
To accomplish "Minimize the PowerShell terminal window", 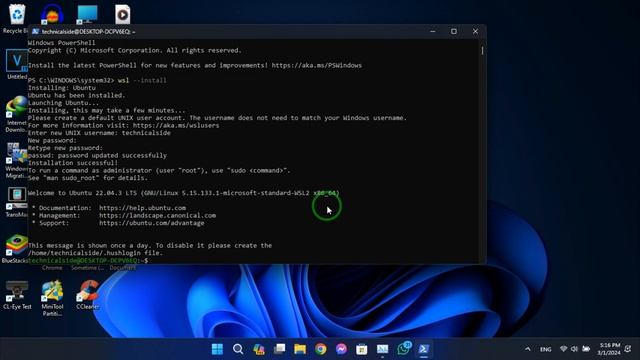I will [x=433, y=31].
